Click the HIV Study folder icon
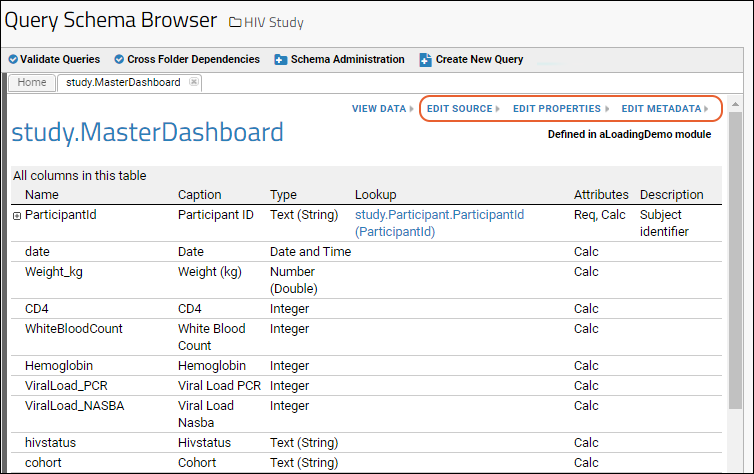754x474 pixels. tap(235, 22)
